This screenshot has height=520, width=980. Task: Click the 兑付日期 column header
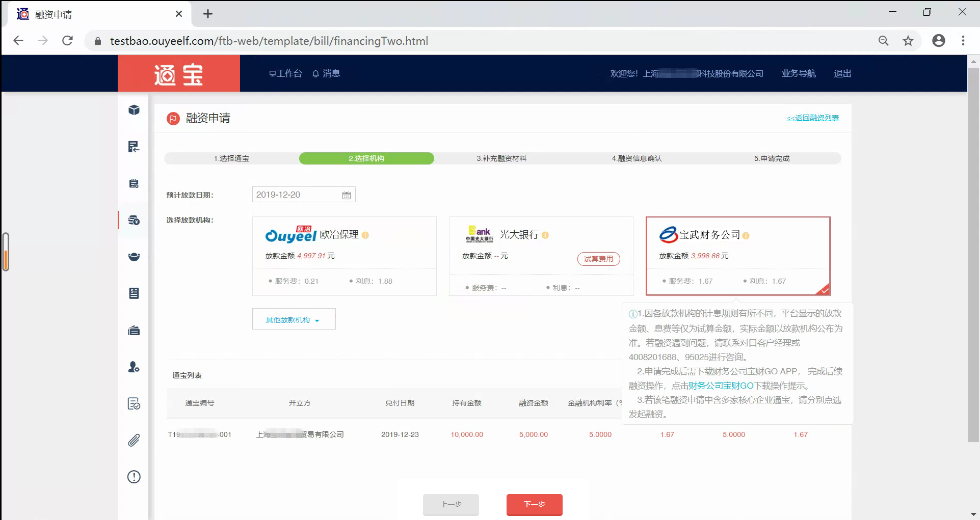point(400,403)
